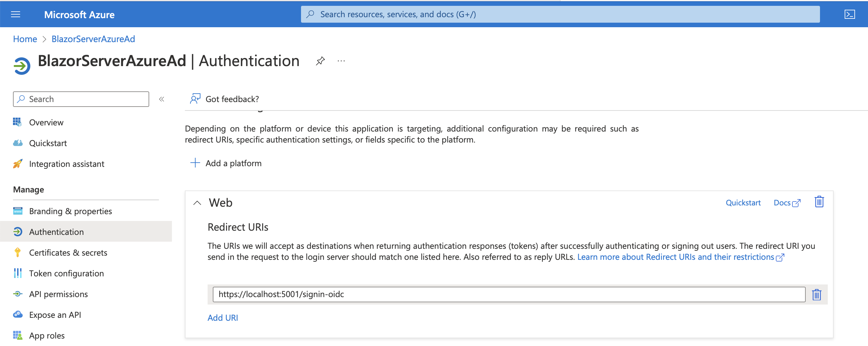Image resolution: width=868 pixels, height=346 pixels.
Task: Click the BlazorServerAzureAd app logo icon
Action: (21, 65)
